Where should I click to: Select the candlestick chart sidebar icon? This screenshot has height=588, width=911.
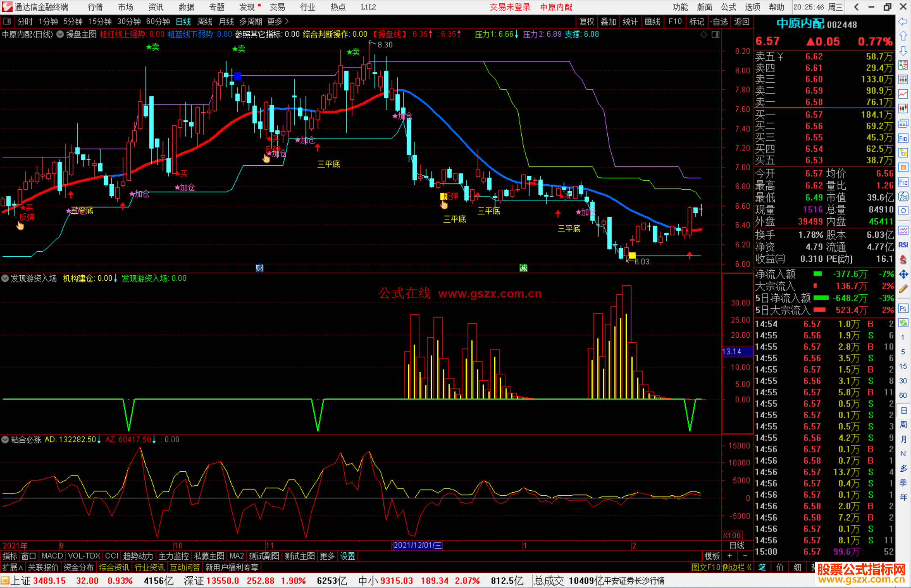pyautogui.click(x=903, y=109)
